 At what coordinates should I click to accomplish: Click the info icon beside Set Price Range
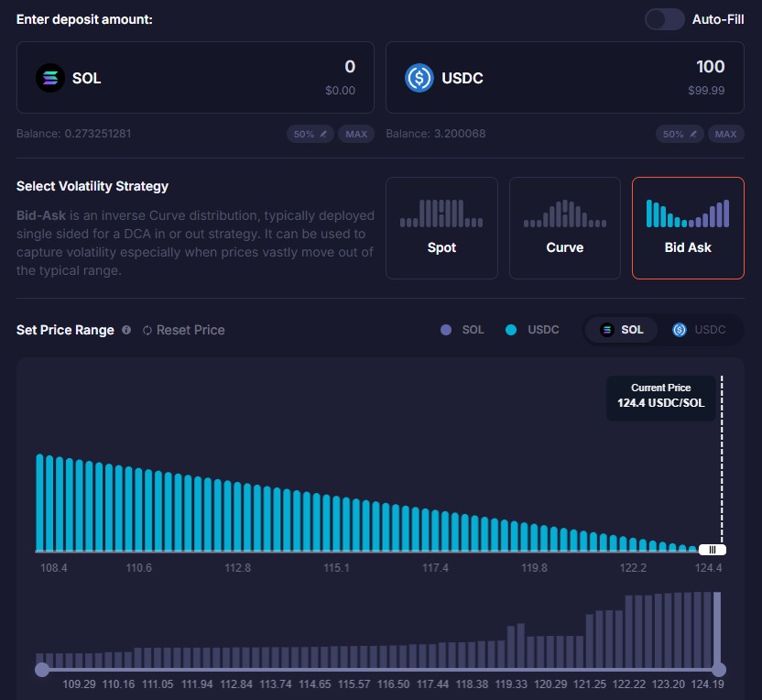[x=126, y=330]
